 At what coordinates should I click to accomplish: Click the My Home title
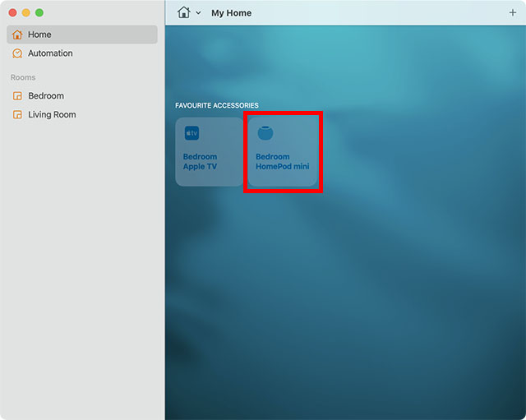coord(232,13)
